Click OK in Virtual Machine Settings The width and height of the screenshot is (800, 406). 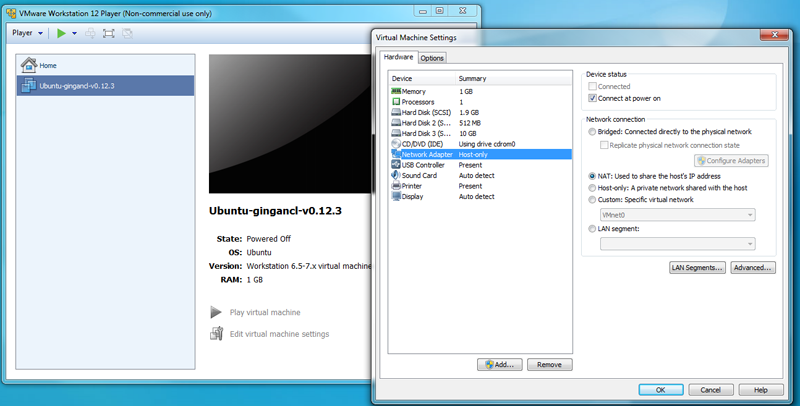click(661, 390)
